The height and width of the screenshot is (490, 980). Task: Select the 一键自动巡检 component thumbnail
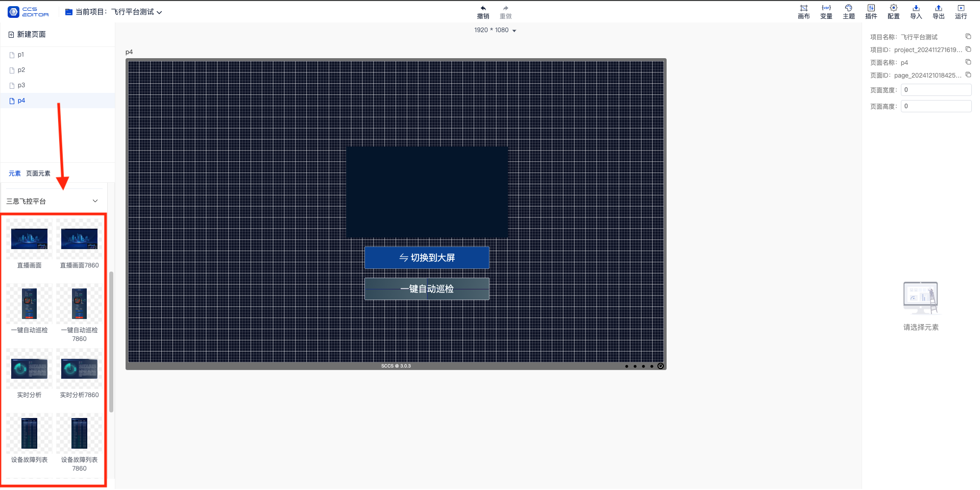[x=29, y=304]
